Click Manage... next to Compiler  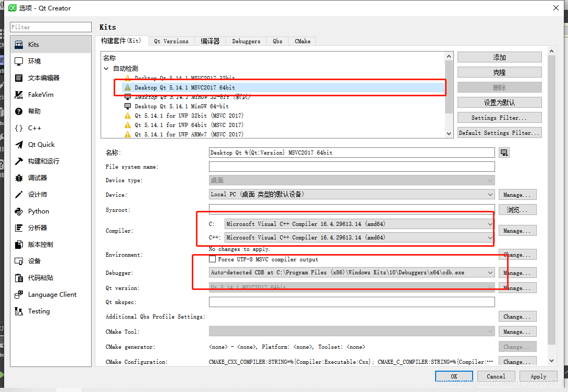tap(517, 231)
